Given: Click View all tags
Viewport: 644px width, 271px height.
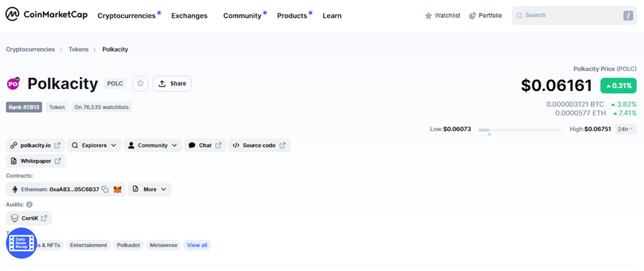Looking at the screenshot, I should point(197,245).
